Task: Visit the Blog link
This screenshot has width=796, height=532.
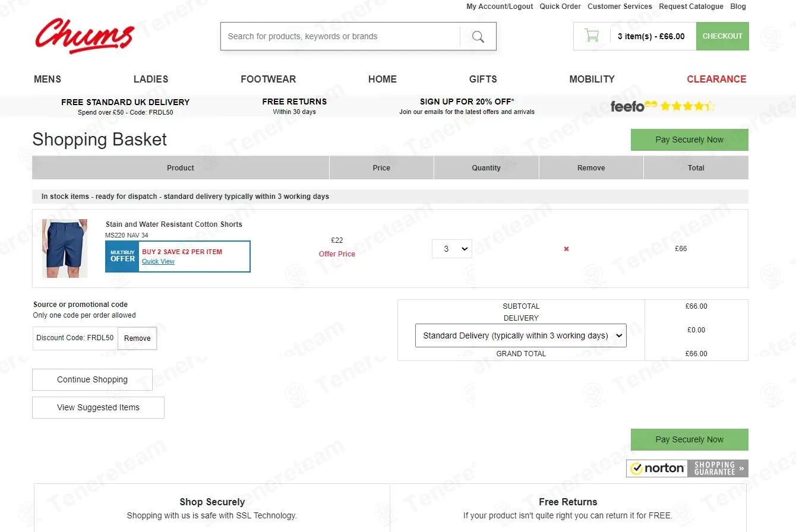Action: tap(738, 7)
